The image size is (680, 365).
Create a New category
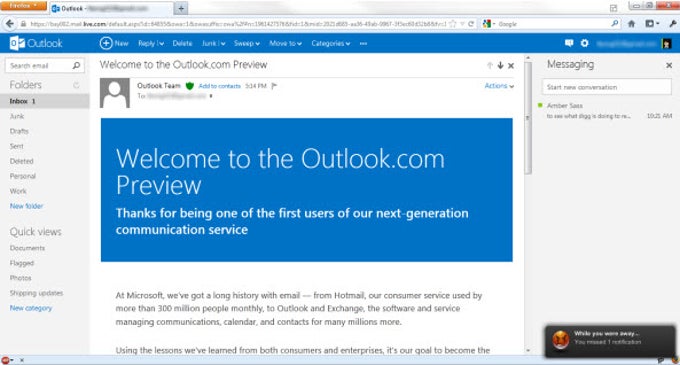coord(31,308)
